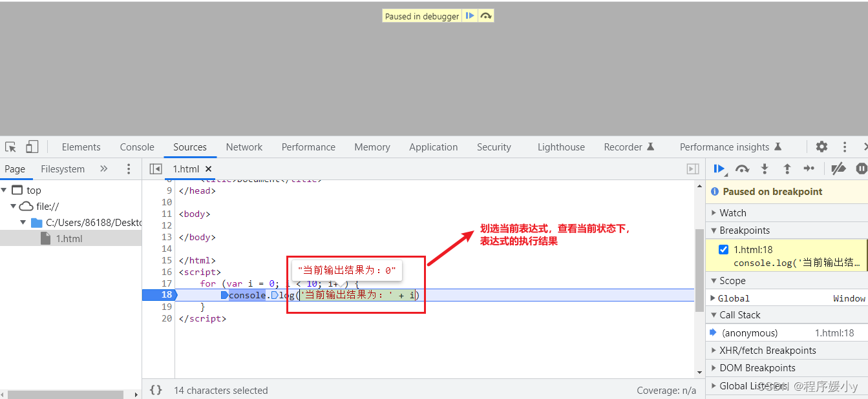Open the DevTools three-dot menu
868x399 pixels.
click(844, 147)
